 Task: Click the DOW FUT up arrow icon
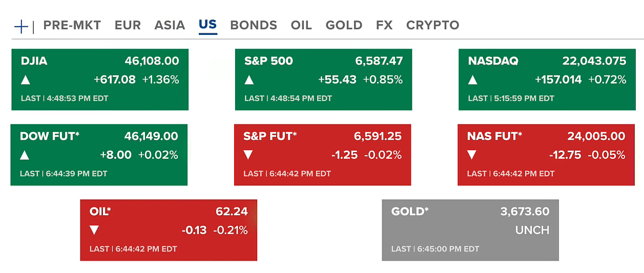tap(24, 155)
